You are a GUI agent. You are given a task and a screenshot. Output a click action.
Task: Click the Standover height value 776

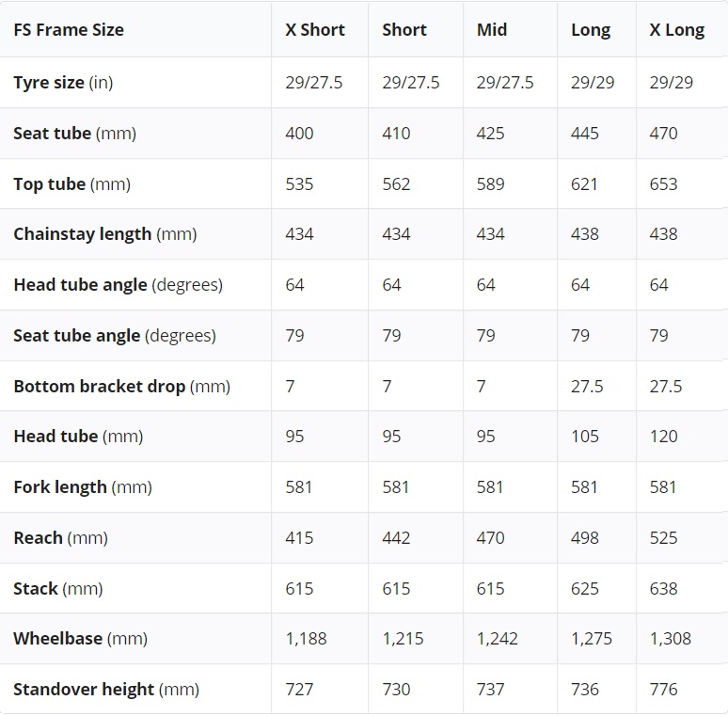coord(663,690)
